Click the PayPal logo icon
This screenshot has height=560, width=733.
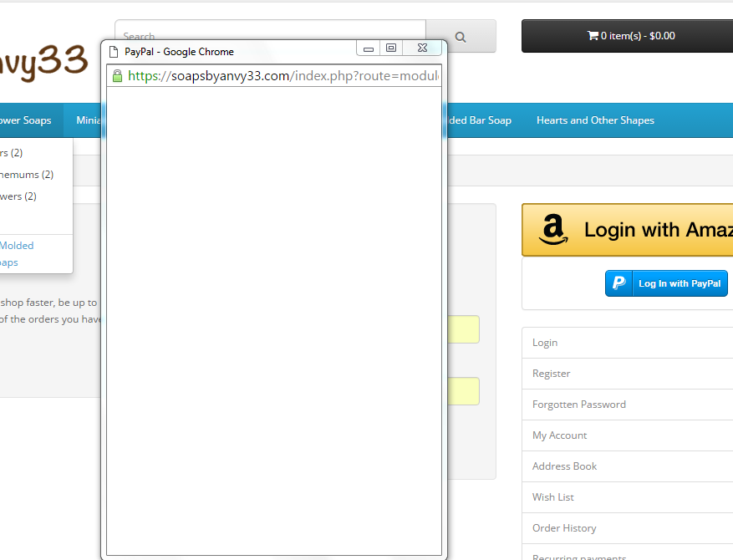pyautogui.click(x=619, y=283)
